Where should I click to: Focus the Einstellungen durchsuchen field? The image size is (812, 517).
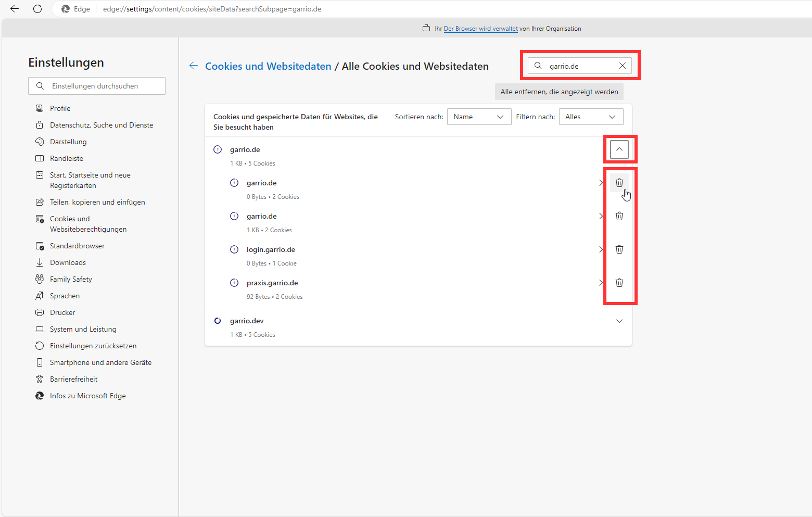[97, 86]
